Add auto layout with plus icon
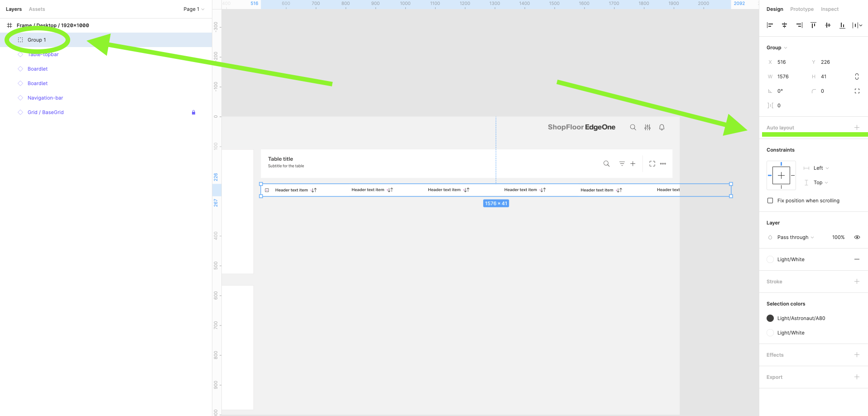This screenshot has width=868, height=416. click(x=857, y=128)
